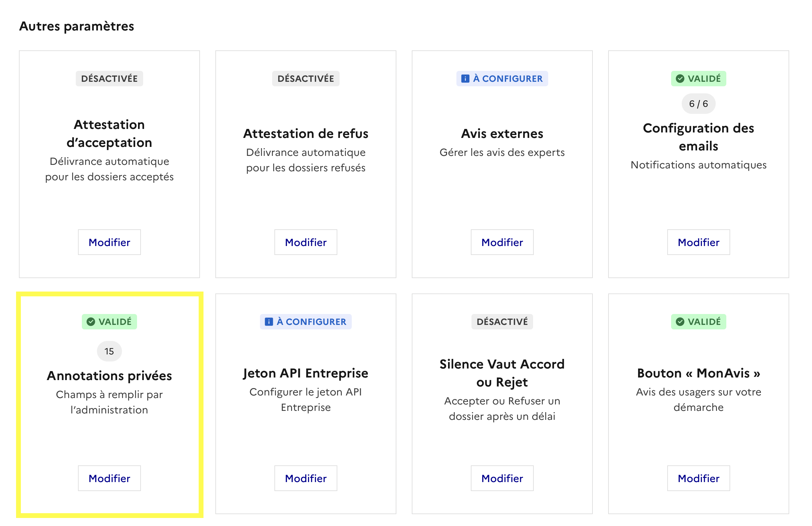
Task: Click the Avis externes card heading
Action: [502, 134]
